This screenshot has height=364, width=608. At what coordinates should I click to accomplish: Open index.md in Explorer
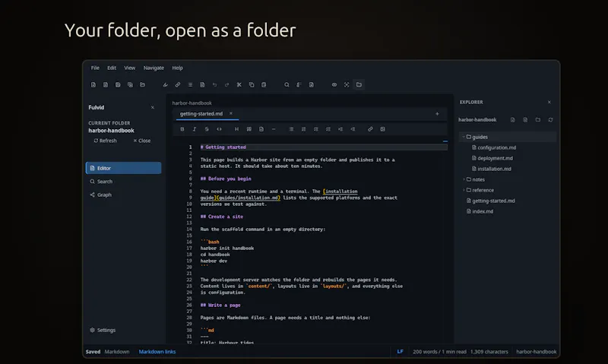[x=480, y=211]
